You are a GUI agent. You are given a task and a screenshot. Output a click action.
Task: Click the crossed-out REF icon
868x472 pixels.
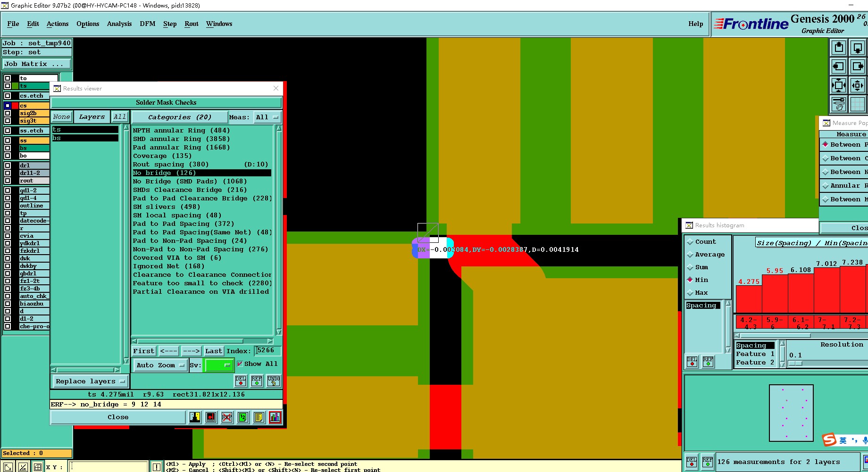[227, 417]
